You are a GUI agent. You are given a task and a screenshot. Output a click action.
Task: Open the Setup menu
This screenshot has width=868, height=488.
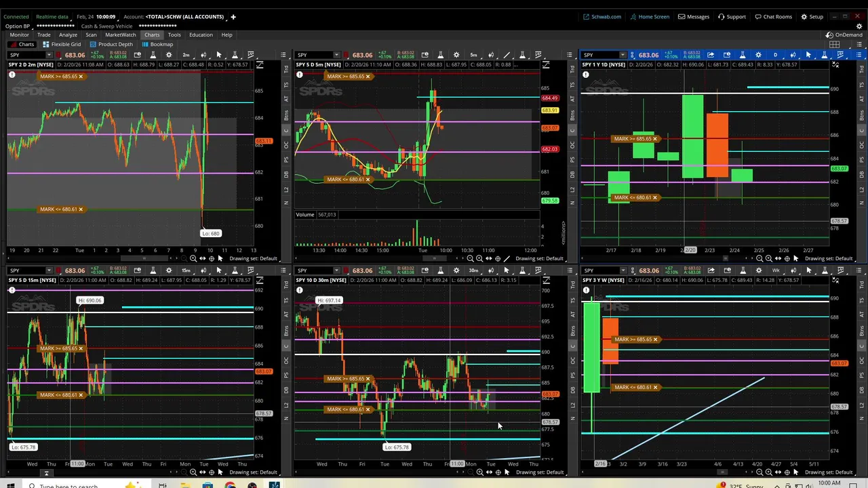[811, 16]
